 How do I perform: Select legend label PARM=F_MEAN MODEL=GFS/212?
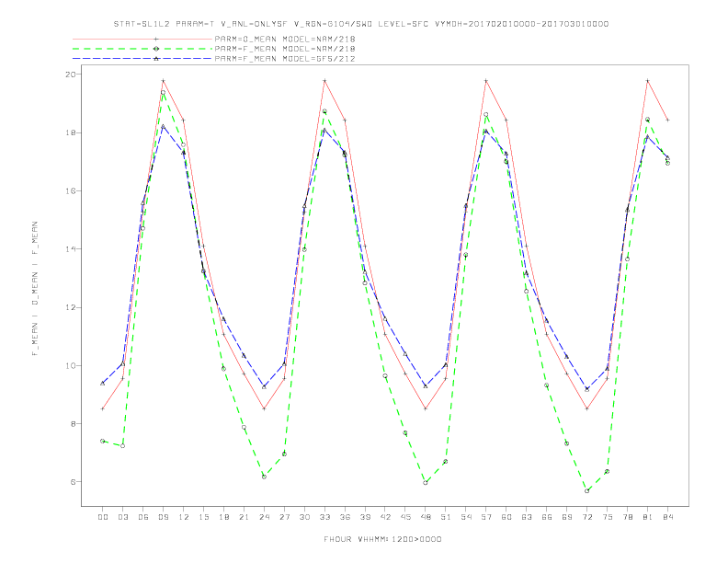coord(285,59)
